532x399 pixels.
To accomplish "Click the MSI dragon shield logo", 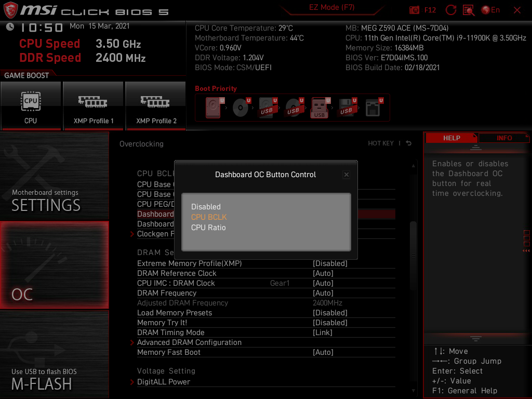I will (10, 10).
